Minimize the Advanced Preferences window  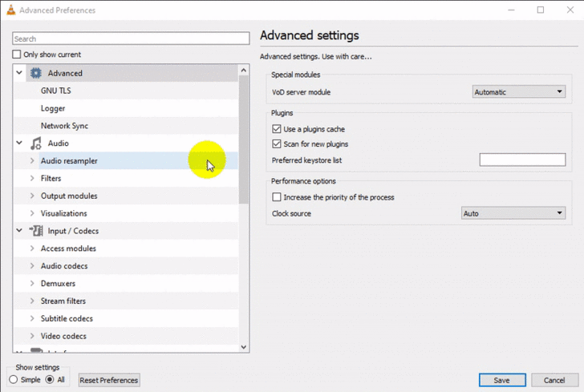tap(511, 10)
